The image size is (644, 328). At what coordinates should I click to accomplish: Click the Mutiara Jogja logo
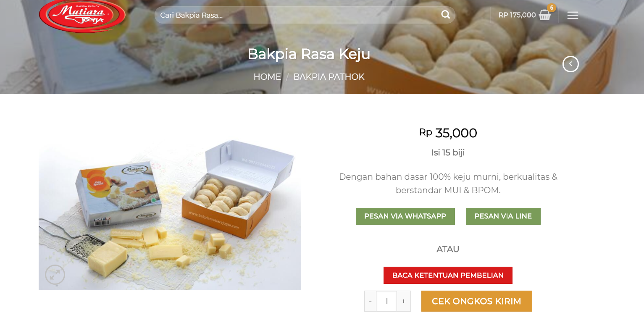click(82, 15)
